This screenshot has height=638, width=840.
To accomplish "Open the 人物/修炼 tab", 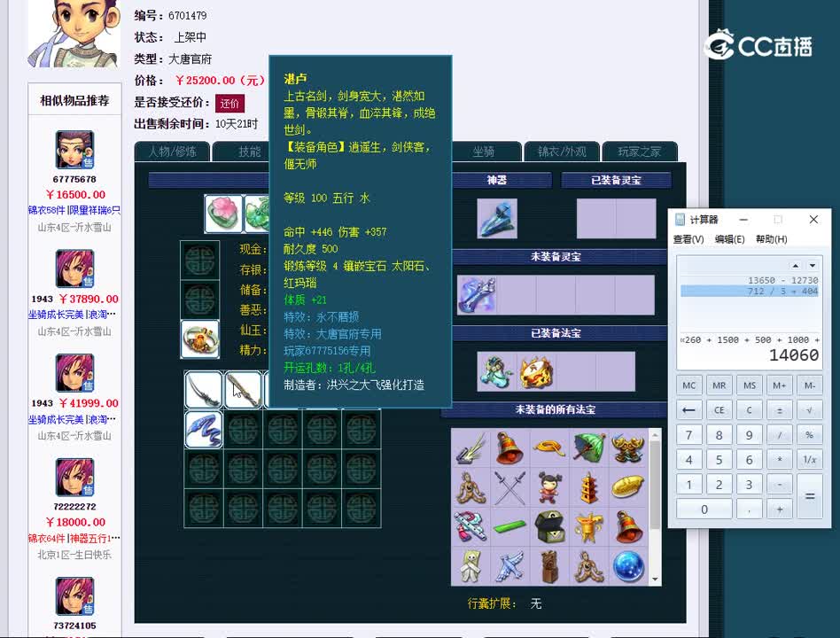I will coord(173,152).
